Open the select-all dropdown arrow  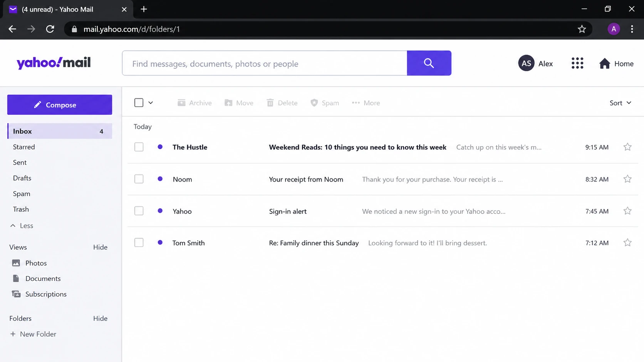[x=151, y=103]
